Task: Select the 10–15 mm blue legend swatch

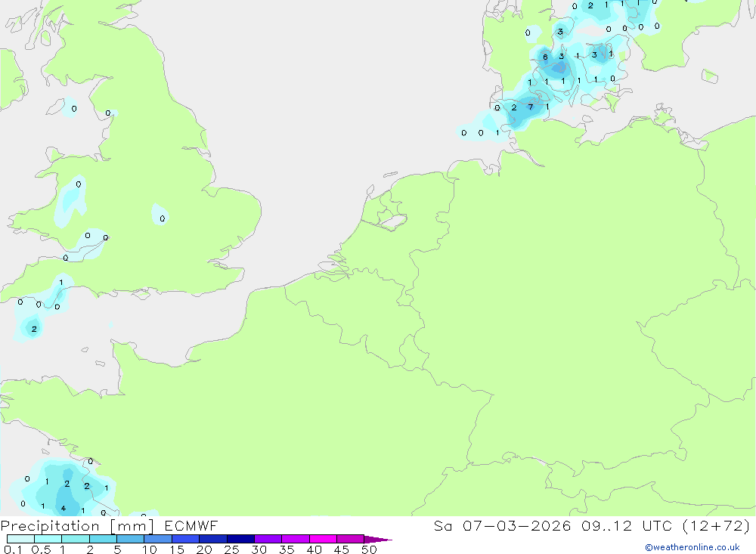Action: 158,539
